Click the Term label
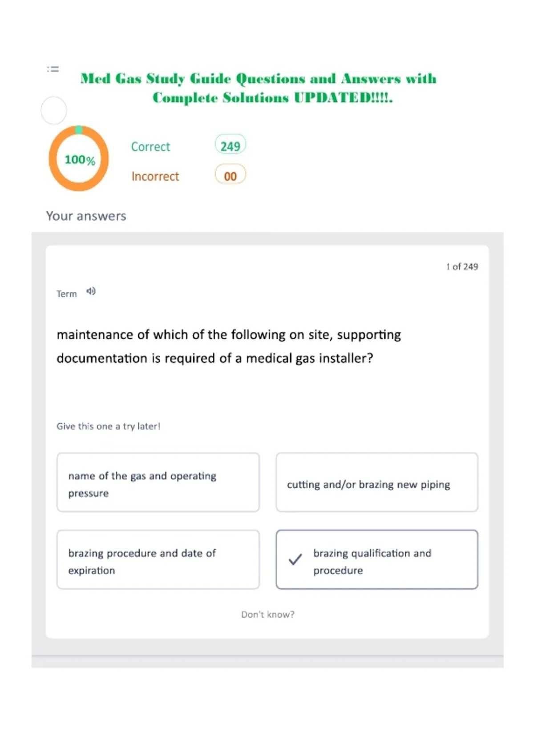Image resolution: width=534 pixels, height=756 pixels. pos(67,294)
